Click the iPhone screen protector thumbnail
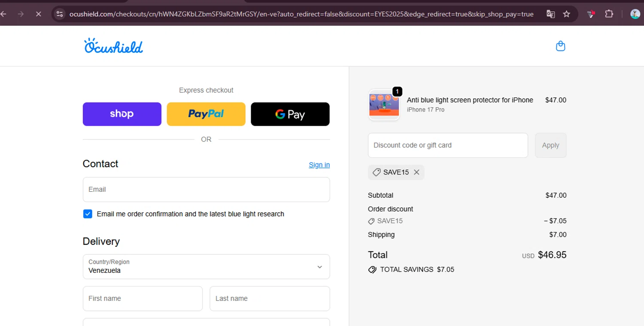Image resolution: width=644 pixels, height=326 pixels. 384,105
